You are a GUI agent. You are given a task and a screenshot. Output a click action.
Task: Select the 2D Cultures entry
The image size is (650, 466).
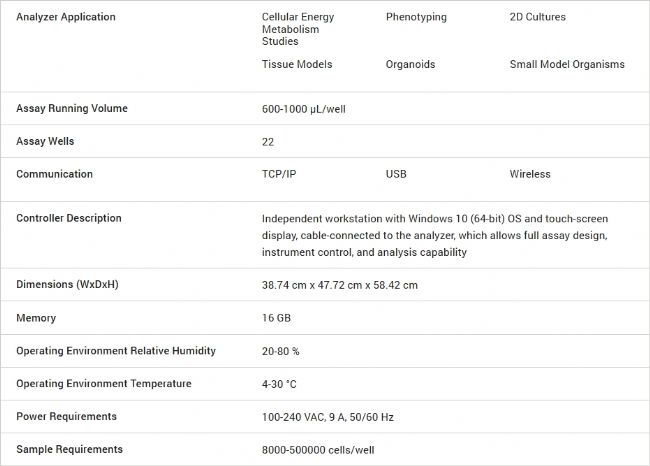[x=538, y=17]
